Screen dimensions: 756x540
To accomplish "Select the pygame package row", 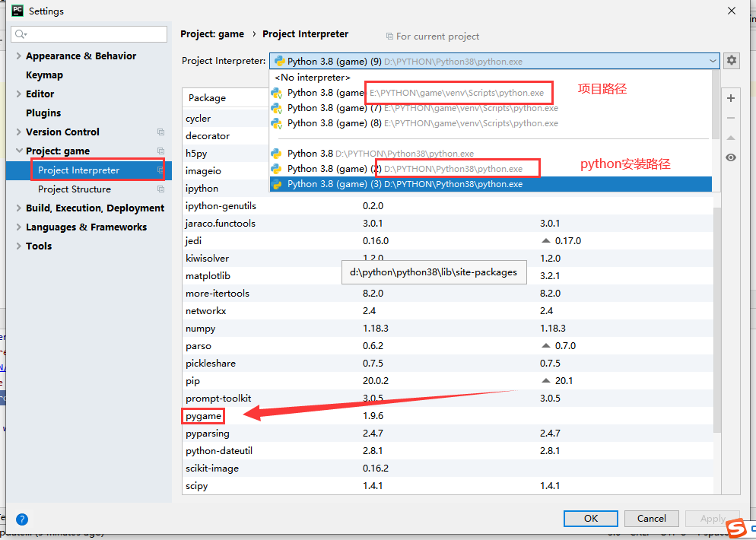I will pyautogui.click(x=202, y=415).
